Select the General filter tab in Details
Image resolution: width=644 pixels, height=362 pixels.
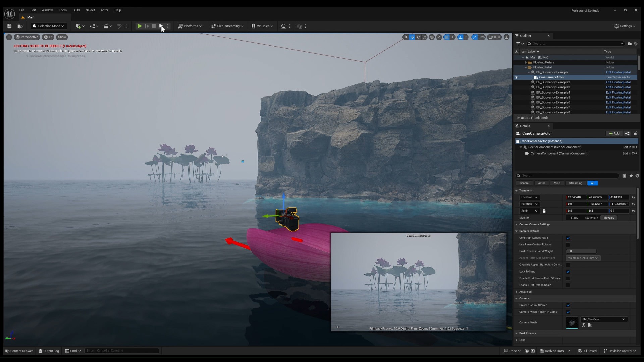click(524, 183)
